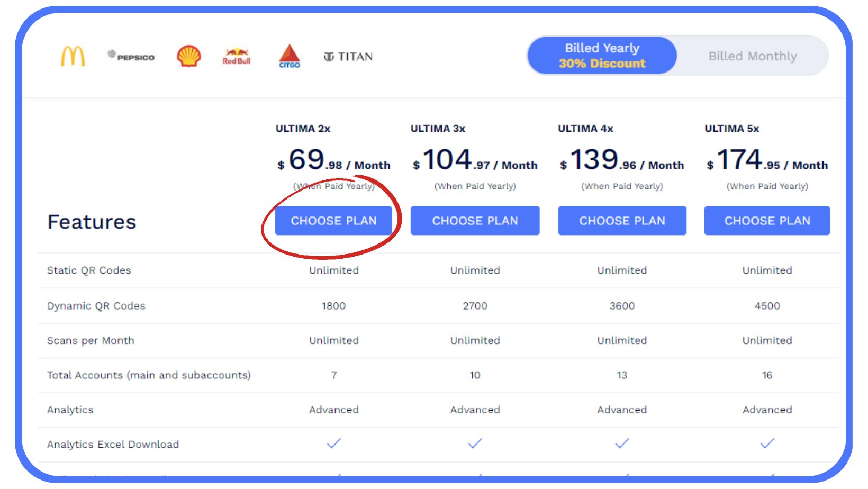Click the Features heading

92,222
